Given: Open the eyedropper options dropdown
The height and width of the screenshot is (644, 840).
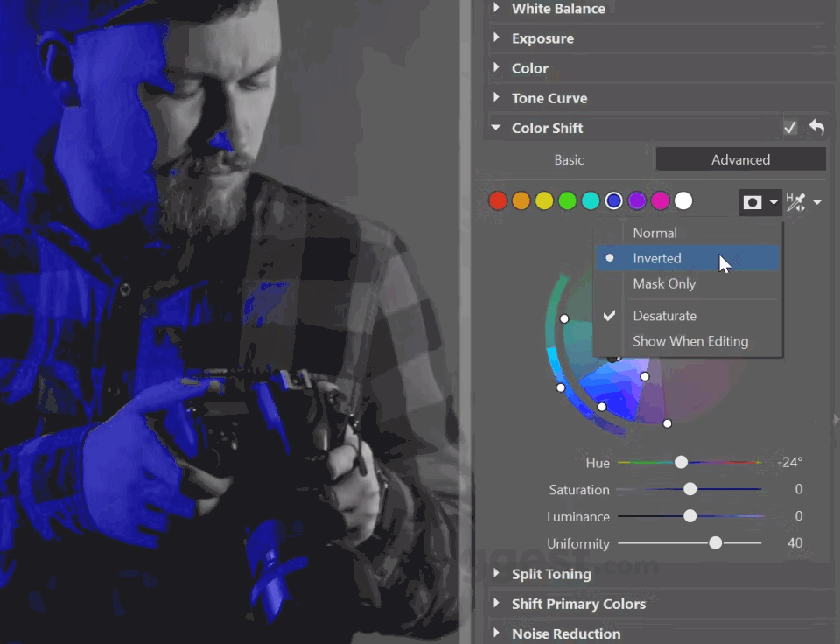Looking at the screenshot, I should click(x=817, y=202).
